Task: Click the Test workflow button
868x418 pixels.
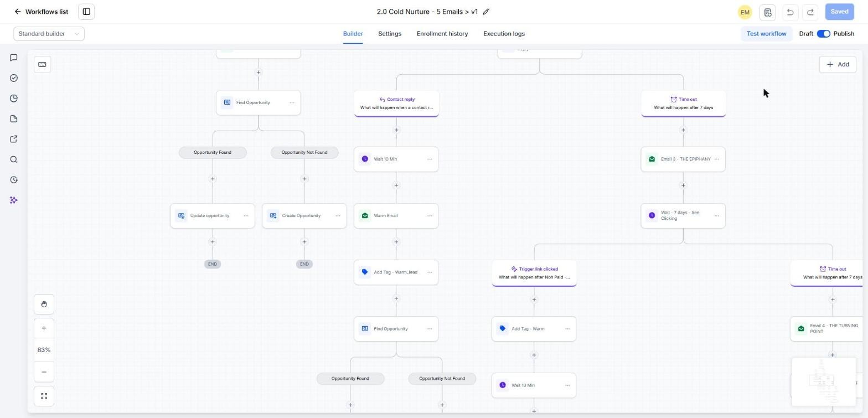Action: tap(766, 34)
